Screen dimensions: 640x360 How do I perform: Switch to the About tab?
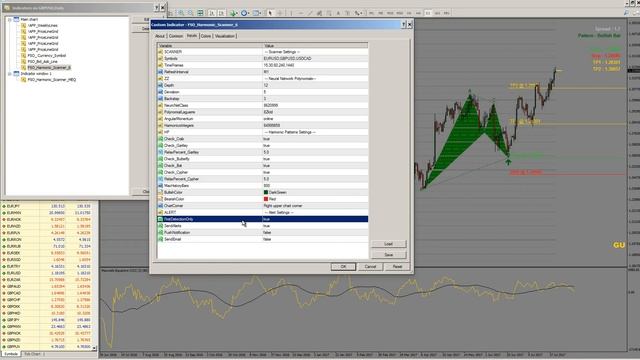tap(160, 36)
